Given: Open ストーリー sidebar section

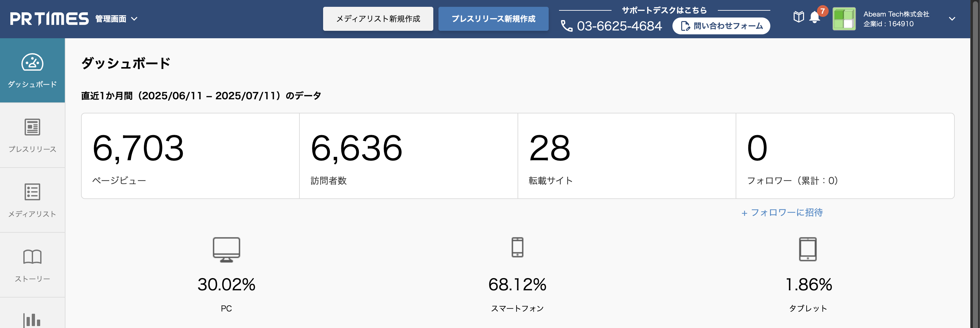Looking at the screenshot, I should coord(32,265).
